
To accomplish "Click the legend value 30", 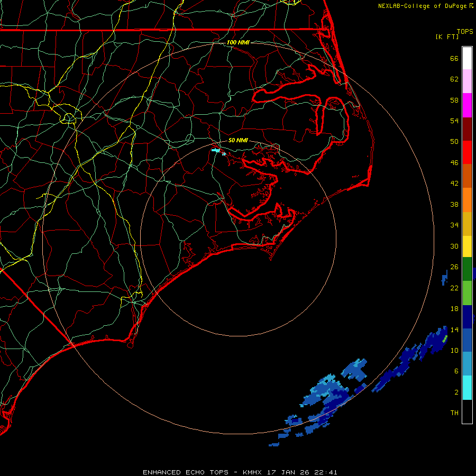I will pyautogui.click(x=454, y=246).
